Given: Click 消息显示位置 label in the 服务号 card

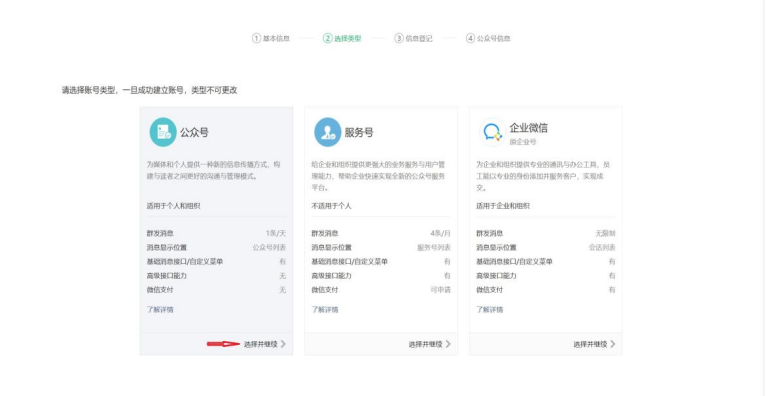Looking at the screenshot, I should [331, 248].
